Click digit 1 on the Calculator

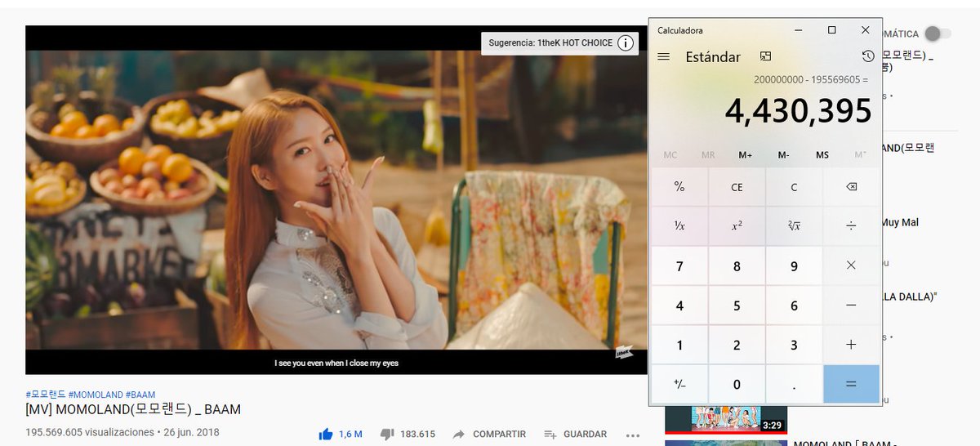[679, 345]
